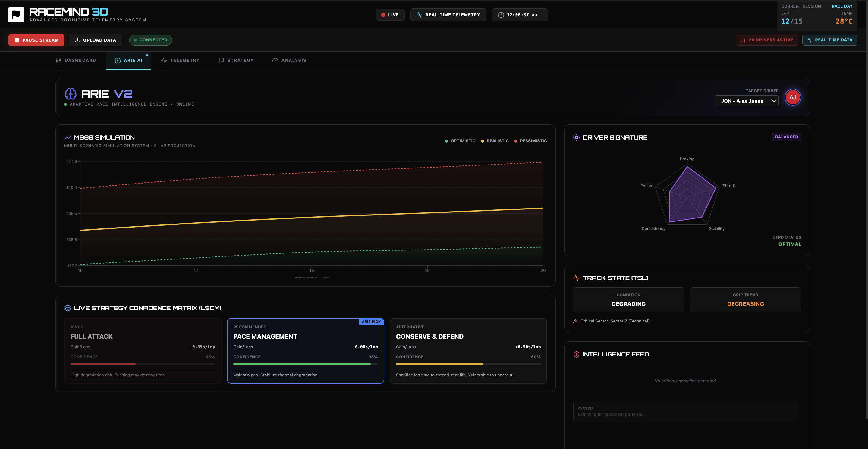Click the Intelligence Feed shield icon
Viewport: 868px width, 449px height.
point(576,354)
